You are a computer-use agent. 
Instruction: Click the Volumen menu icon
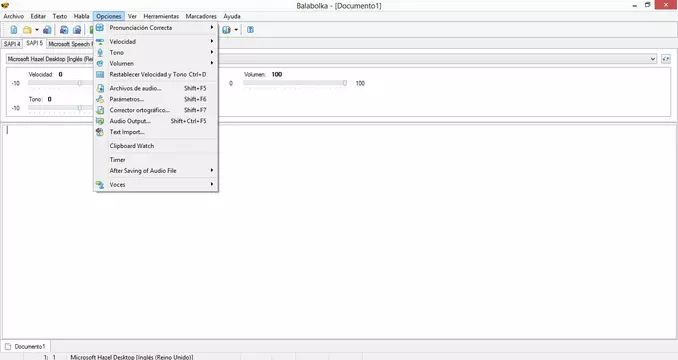point(100,64)
